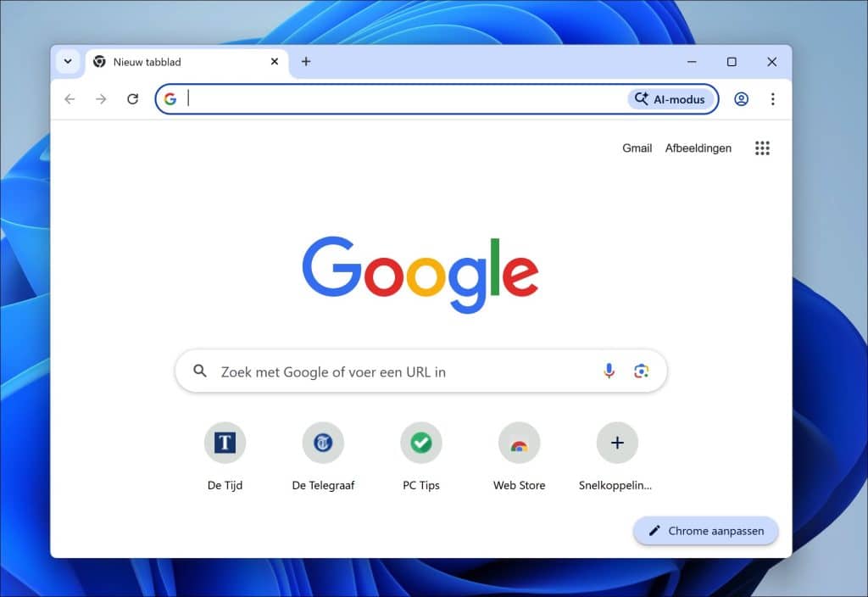868x597 pixels.
Task: Click the Google logo in the address bar
Action: point(170,98)
